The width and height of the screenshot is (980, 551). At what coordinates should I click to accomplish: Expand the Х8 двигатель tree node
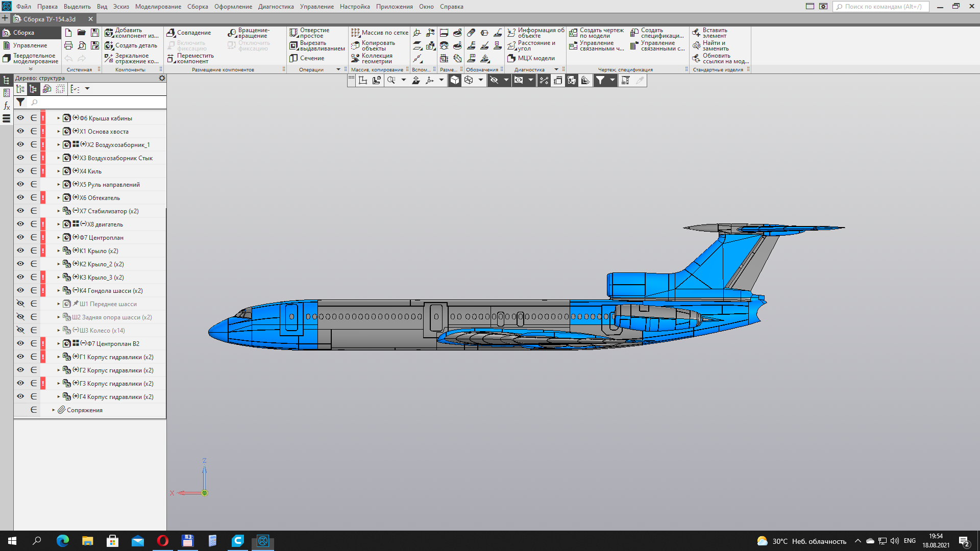pyautogui.click(x=59, y=224)
